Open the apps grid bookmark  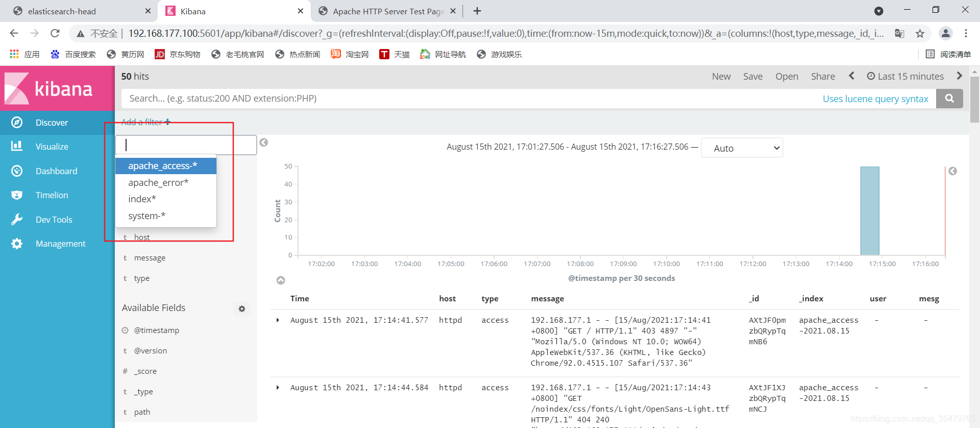24,54
